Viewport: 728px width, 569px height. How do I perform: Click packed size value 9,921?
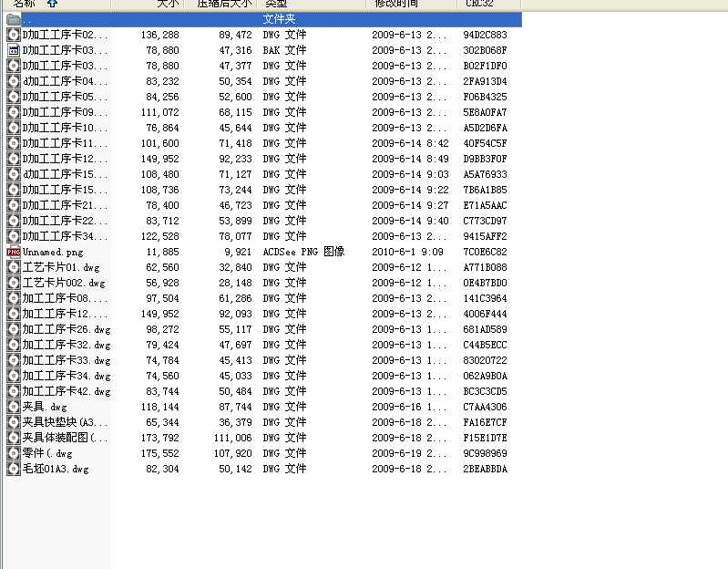pos(237,252)
